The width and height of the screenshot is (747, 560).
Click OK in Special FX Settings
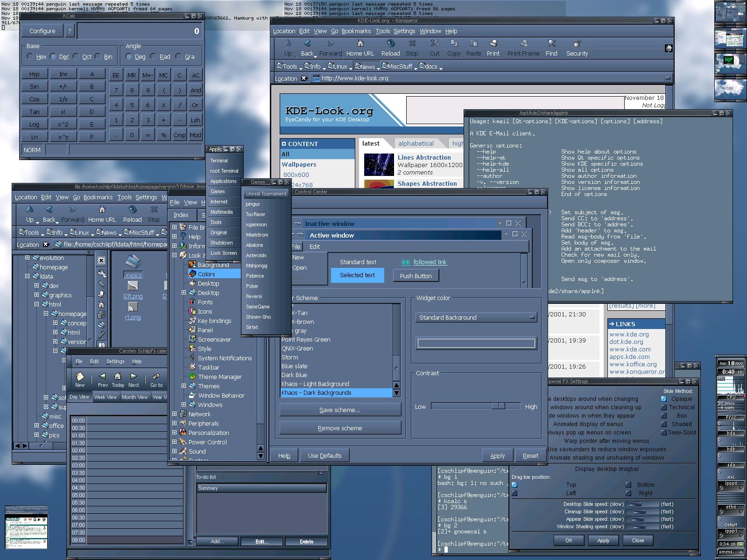click(x=569, y=540)
